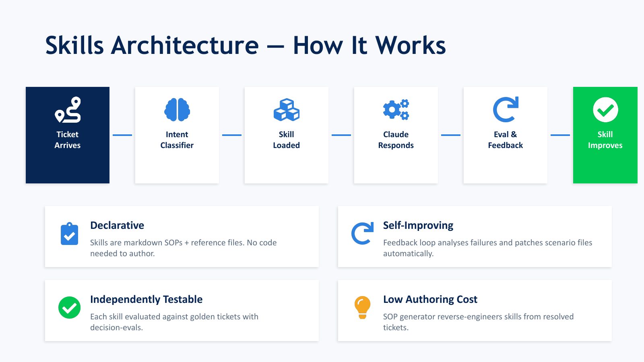Click the route icon in Ticket Arrives
The image size is (644, 362).
coord(68,109)
